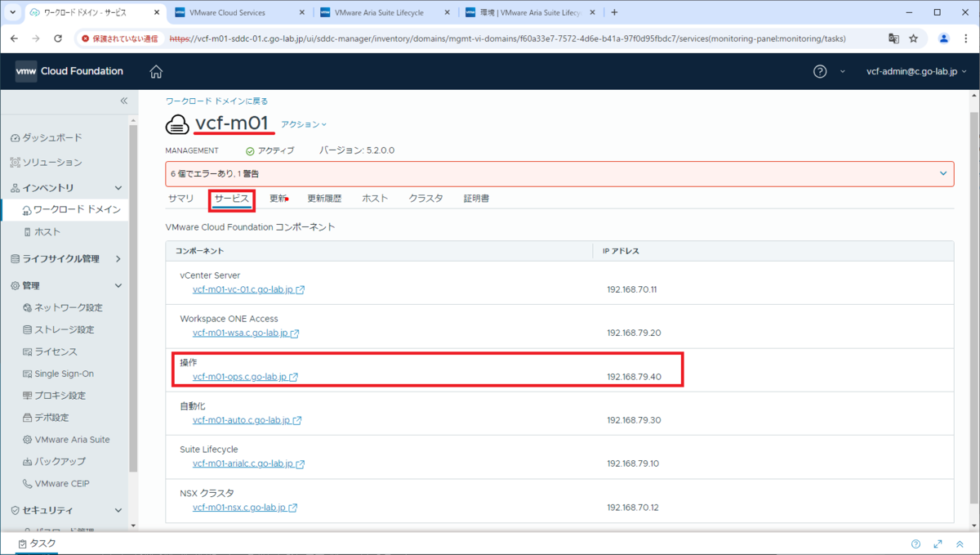Click the IP アドレス column header

621,251
